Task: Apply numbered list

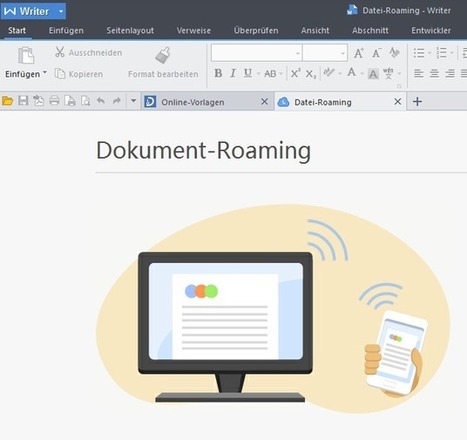Action: point(441,53)
